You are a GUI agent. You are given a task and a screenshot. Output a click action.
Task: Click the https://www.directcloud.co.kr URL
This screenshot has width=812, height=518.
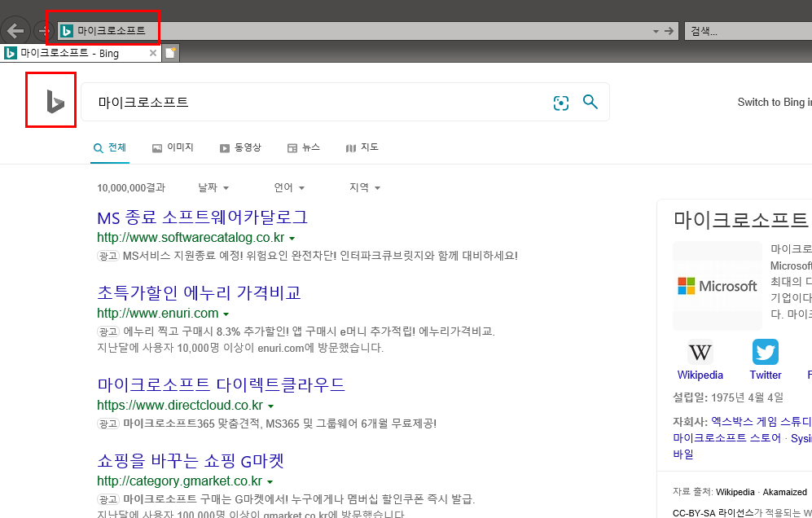(180, 405)
